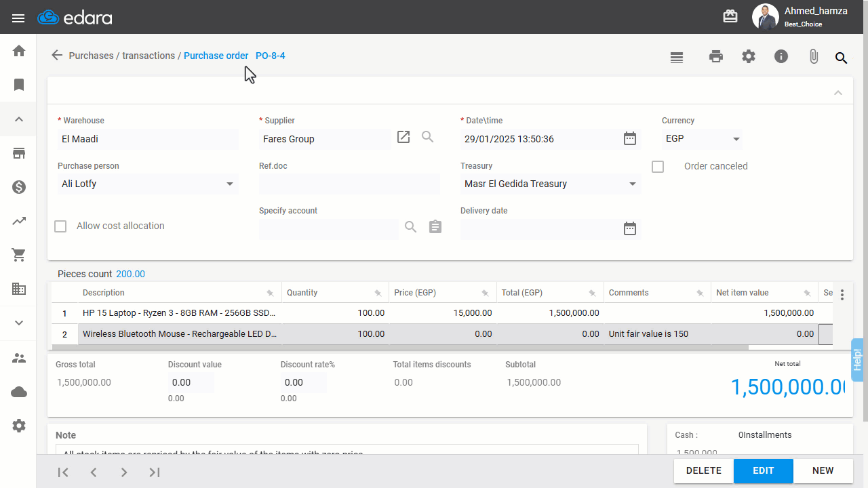
Task: Open the hamburger main menu
Action: click(x=18, y=18)
